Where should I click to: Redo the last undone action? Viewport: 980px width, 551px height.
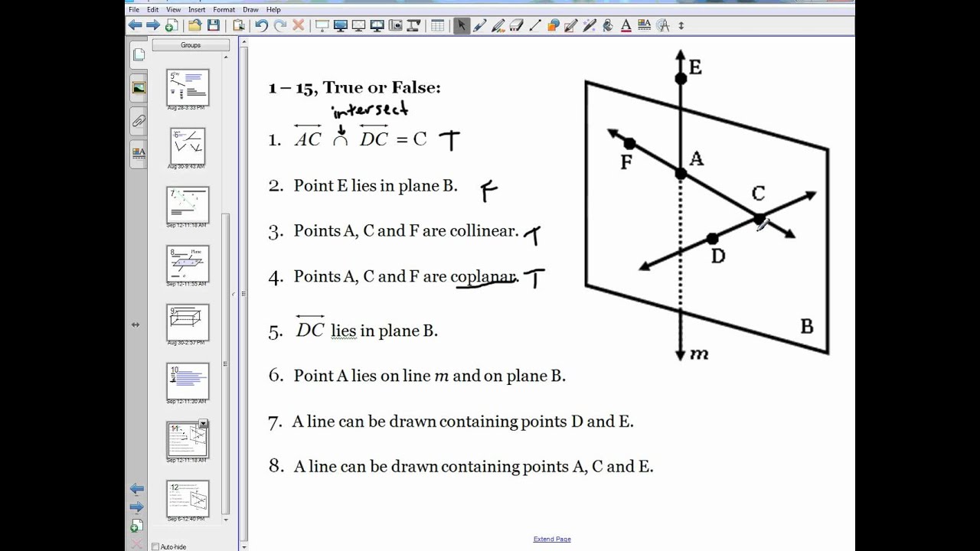point(279,25)
